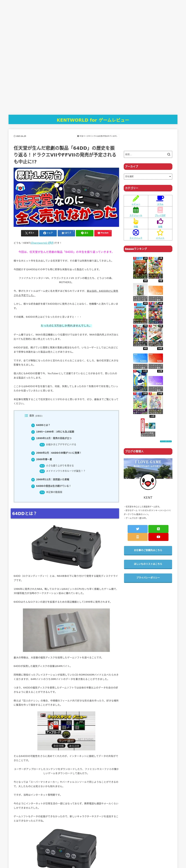Screen dimensions: 186x868
Task: Open the green RSS feed button
Action: point(158,529)
